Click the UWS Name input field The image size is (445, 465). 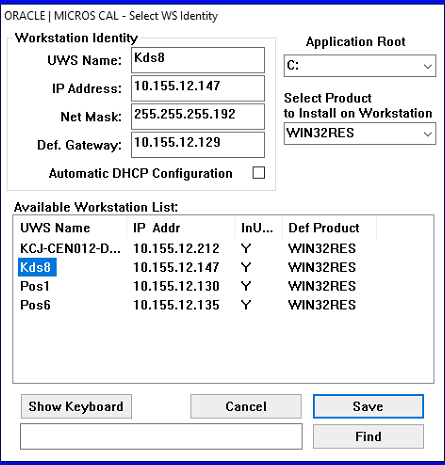(198, 60)
